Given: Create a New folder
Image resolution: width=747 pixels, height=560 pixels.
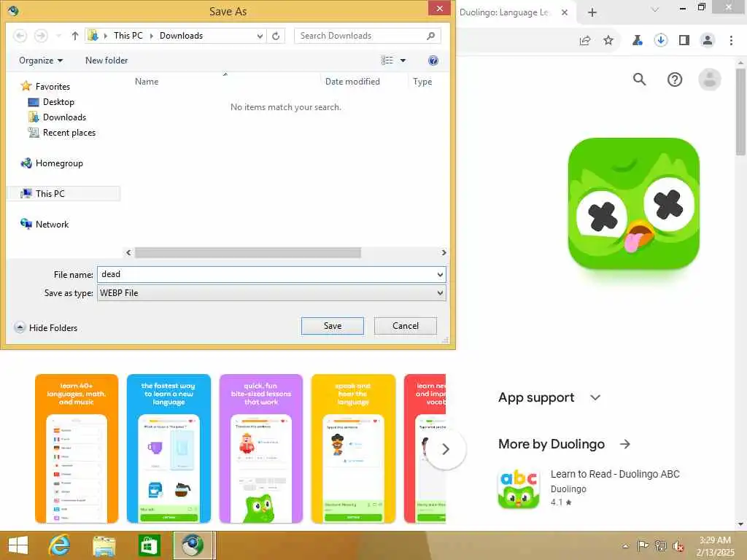Looking at the screenshot, I should [107, 61].
